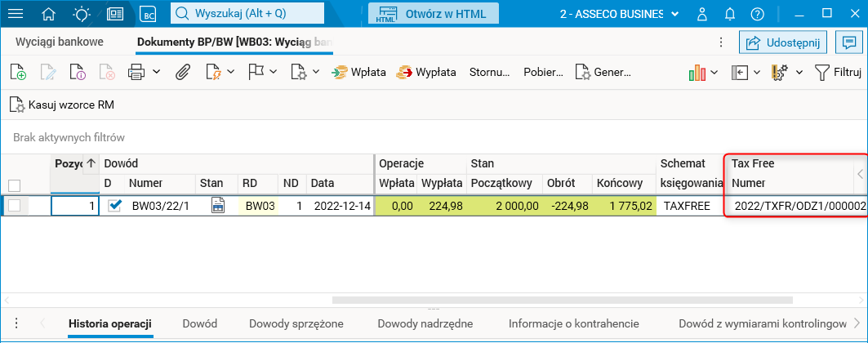Click the Gener... button
This screenshot has width=868, height=343.
pyautogui.click(x=603, y=72)
